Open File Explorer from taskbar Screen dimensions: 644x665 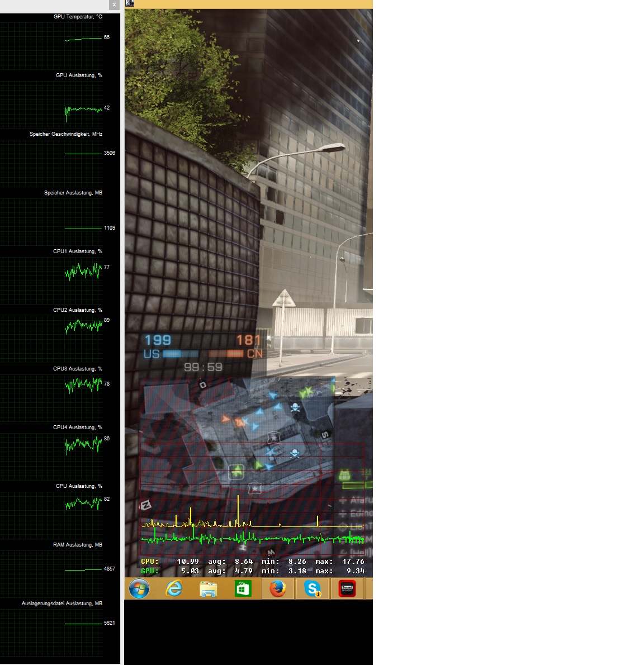209,588
